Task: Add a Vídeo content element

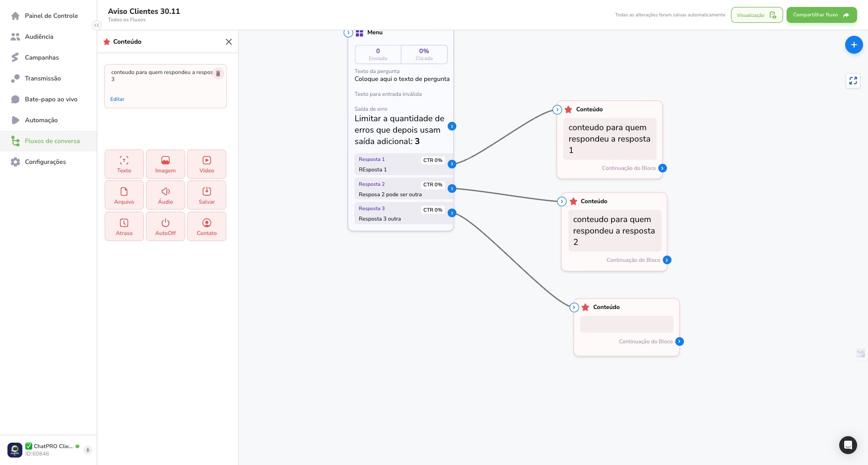Action: [206, 164]
